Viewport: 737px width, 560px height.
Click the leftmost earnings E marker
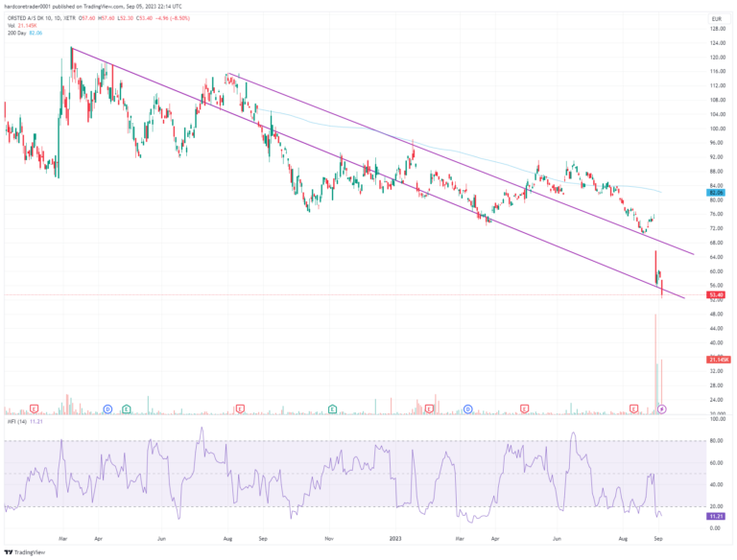pos(35,409)
